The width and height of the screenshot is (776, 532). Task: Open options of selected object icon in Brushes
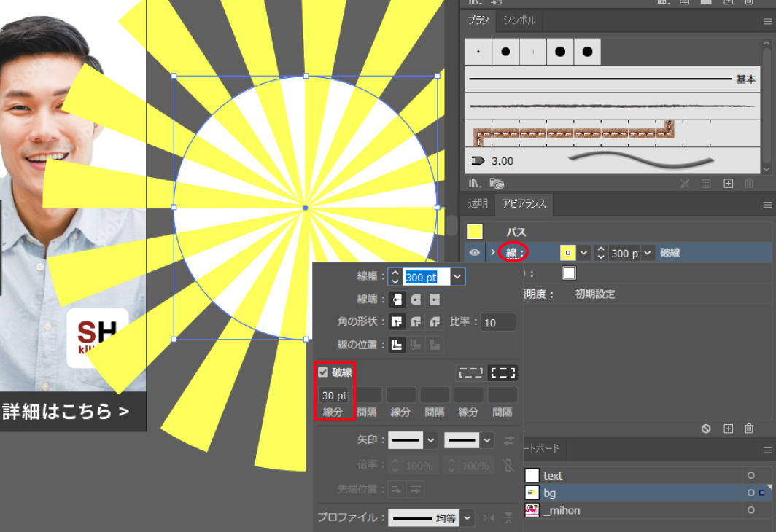[706, 184]
